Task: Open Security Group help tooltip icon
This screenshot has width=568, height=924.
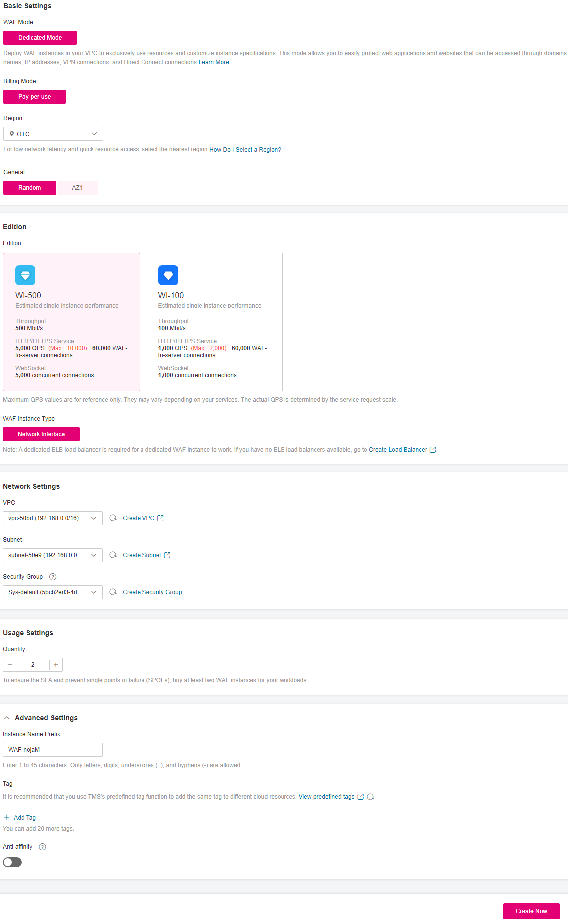Action: [x=53, y=577]
